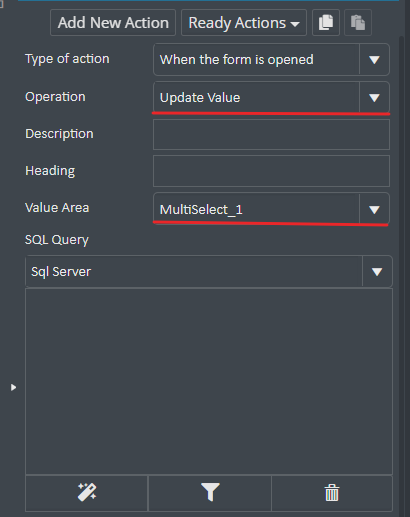Screen dimensions: 410x517
Task: Open Operation dropdown arrow
Action: point(374,97)
